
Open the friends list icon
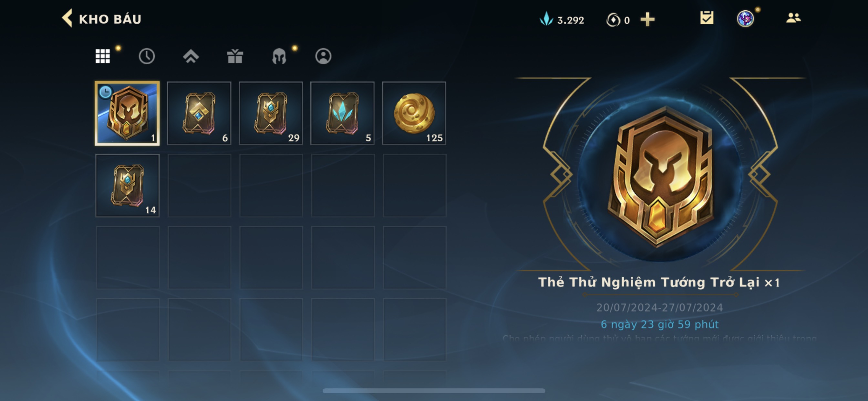click(793, 18)
